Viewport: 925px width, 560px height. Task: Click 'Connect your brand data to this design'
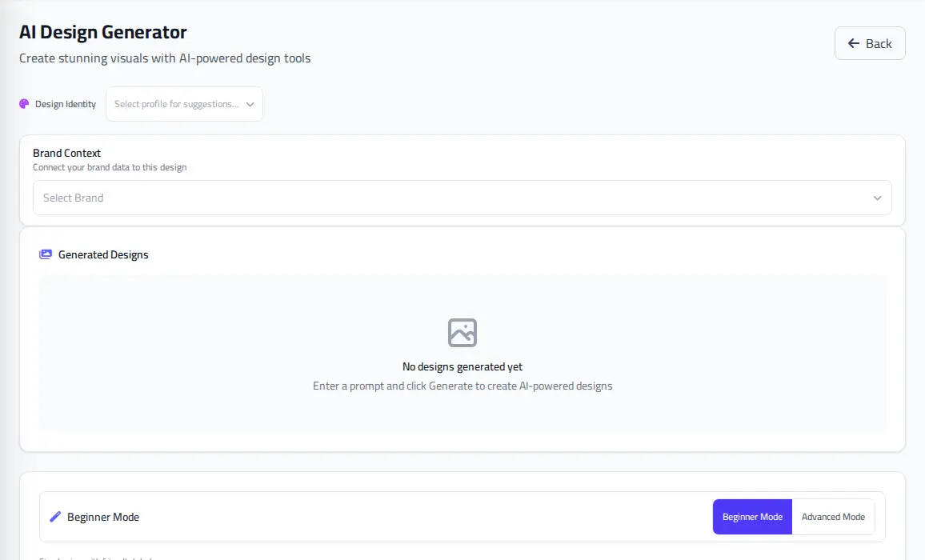tap(110, 167)
